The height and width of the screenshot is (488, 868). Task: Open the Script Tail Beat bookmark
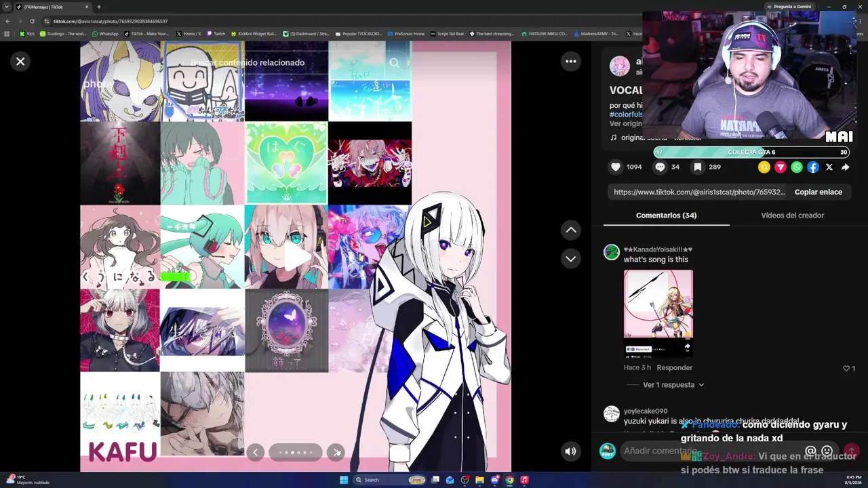pos(448,34)
